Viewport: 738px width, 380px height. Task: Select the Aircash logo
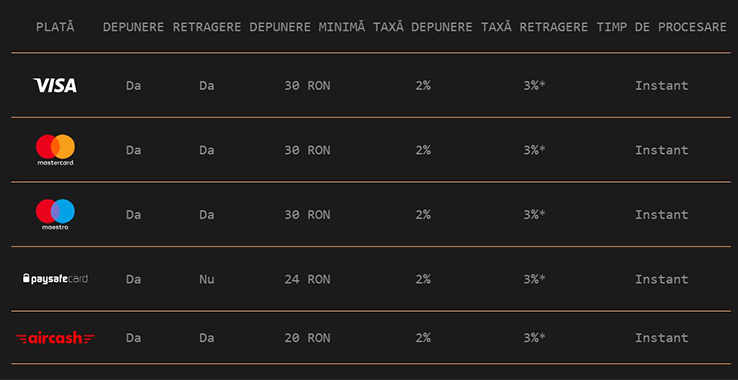pyautogui.click(x=55, y=338)
